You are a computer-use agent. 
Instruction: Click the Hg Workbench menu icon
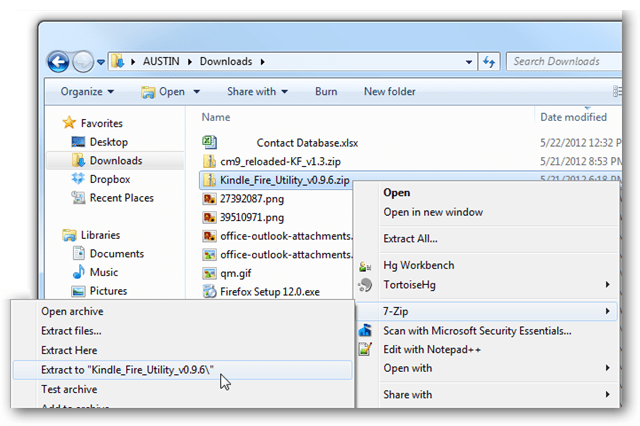tap(365, 266)
